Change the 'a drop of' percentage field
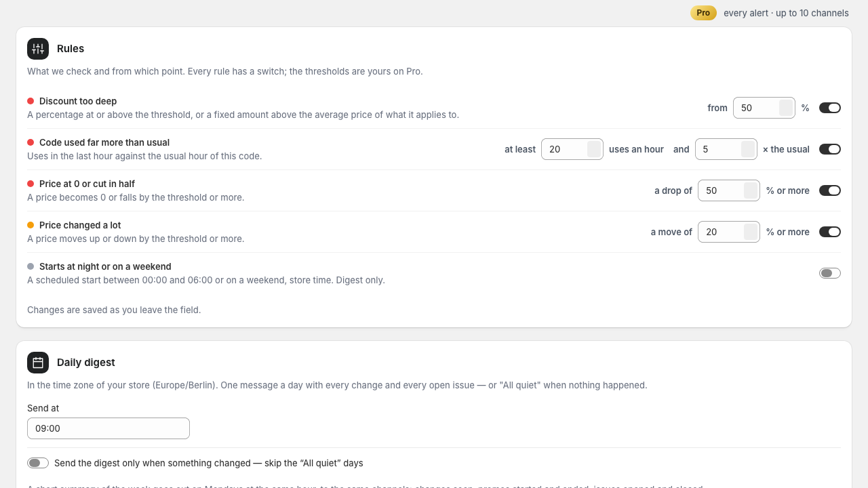This screenshot has height=488, width=868. [x=729, y=190]
